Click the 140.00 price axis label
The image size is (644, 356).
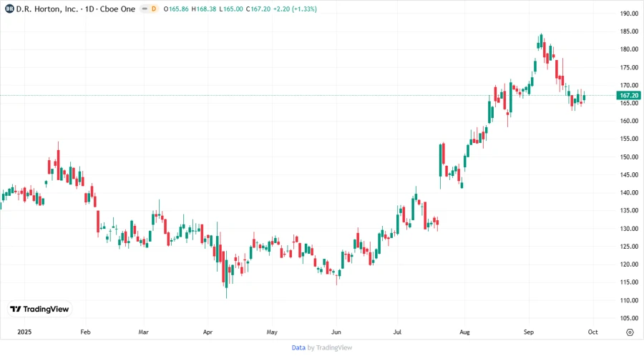629,193
